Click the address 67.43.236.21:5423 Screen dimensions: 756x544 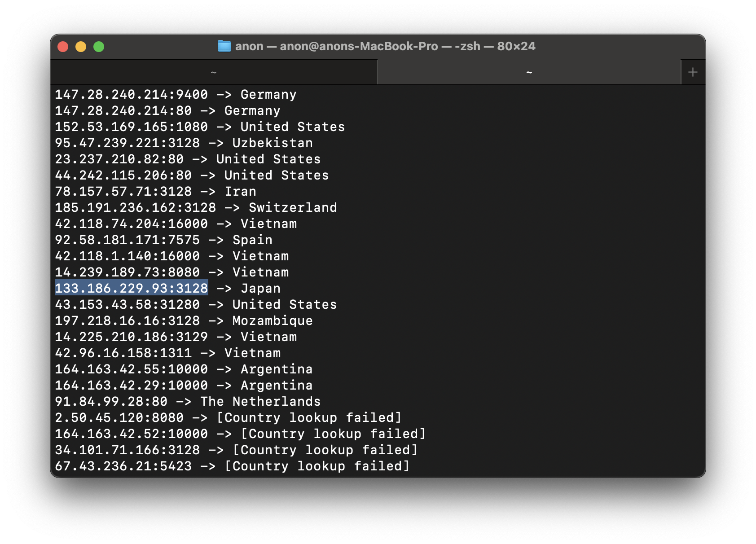coord(123,466)
